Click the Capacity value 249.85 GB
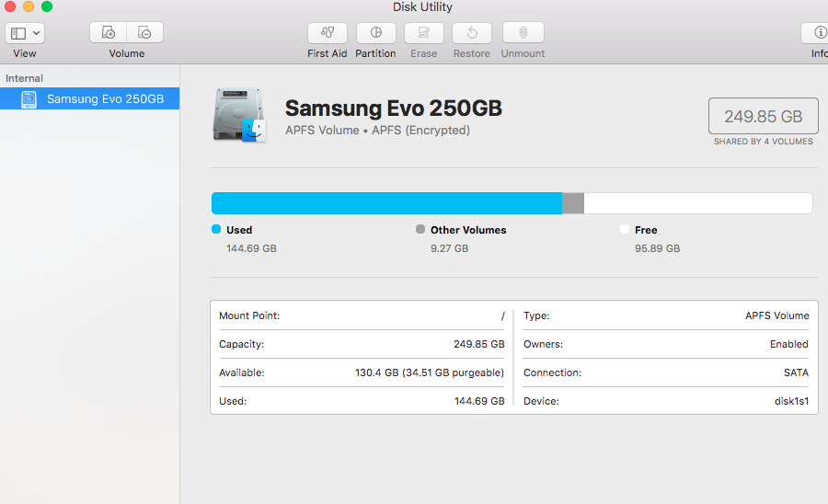The image size is (828, 504). [479, 344]
